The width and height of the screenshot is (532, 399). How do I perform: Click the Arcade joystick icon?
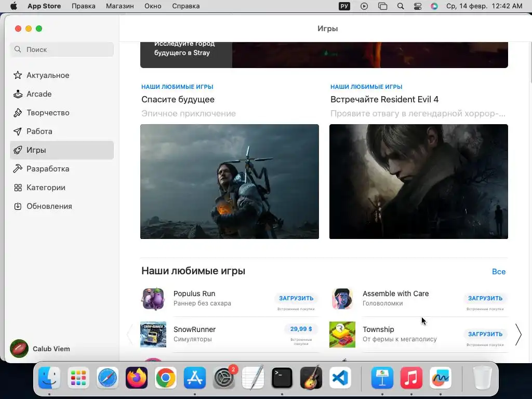18,94
